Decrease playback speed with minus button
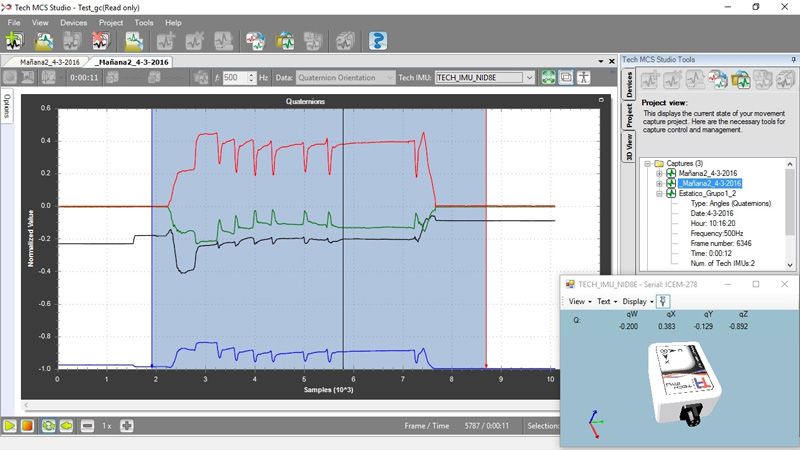800x450 pixels. click(x=88, y=426)
